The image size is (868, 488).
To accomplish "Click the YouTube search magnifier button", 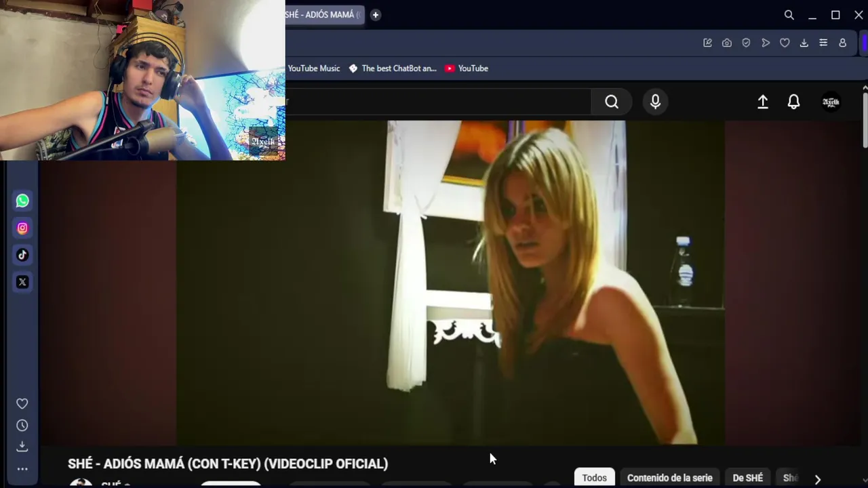I will click(x=612, y=102).
